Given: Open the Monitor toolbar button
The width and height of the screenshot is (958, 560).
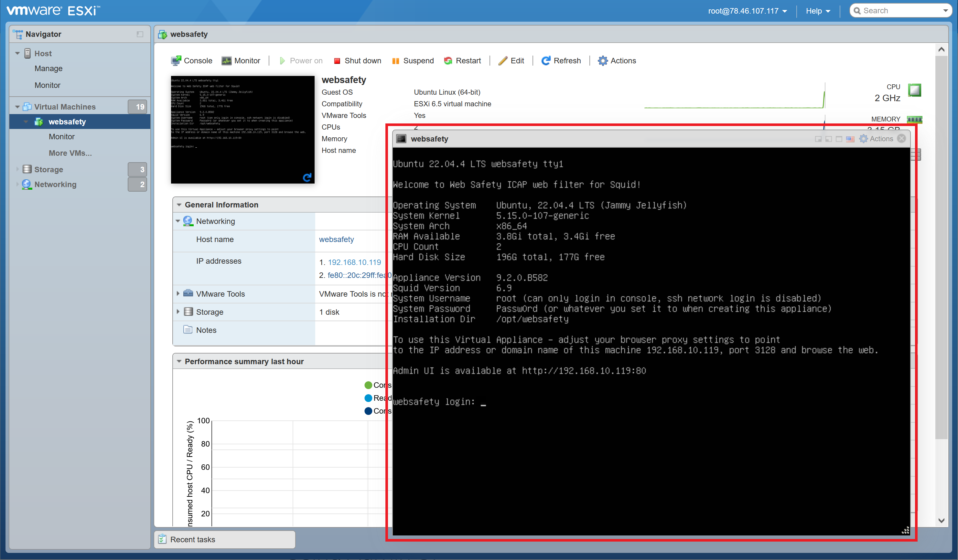Looking at the screenshot, I should [241, 61].
